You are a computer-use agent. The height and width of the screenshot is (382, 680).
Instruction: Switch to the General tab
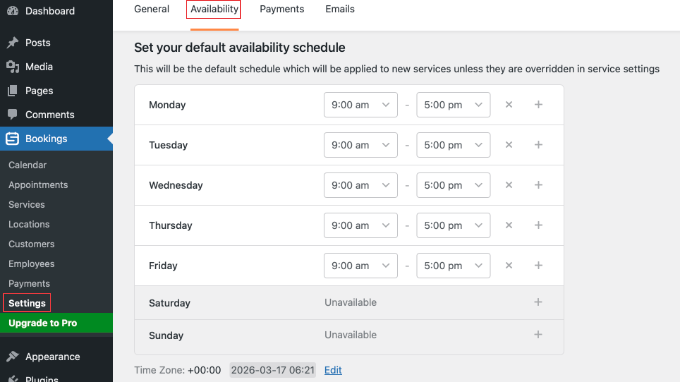(151, 9)
